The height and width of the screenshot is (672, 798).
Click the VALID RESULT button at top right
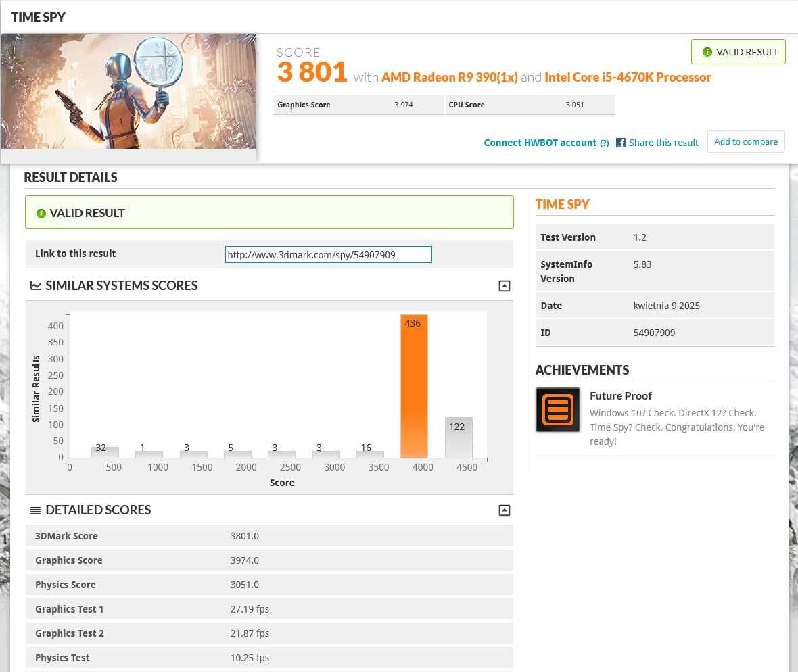pyautogui.click(x=738, y=52)
